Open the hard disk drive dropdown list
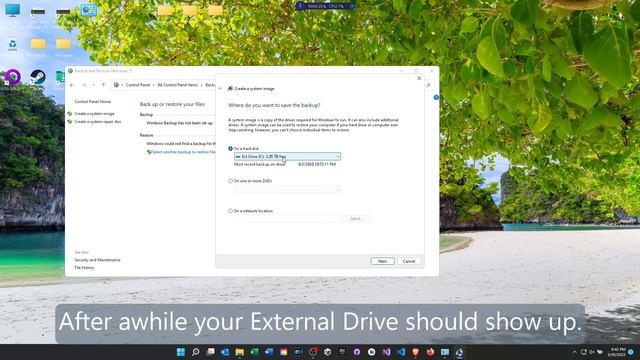 (287, 156)
